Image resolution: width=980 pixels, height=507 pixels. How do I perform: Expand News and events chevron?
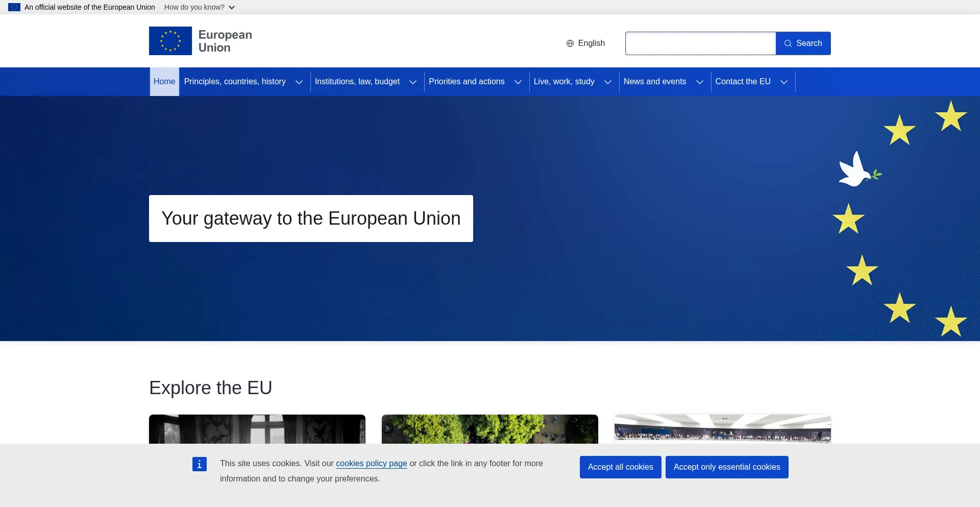tap(700, 82)
